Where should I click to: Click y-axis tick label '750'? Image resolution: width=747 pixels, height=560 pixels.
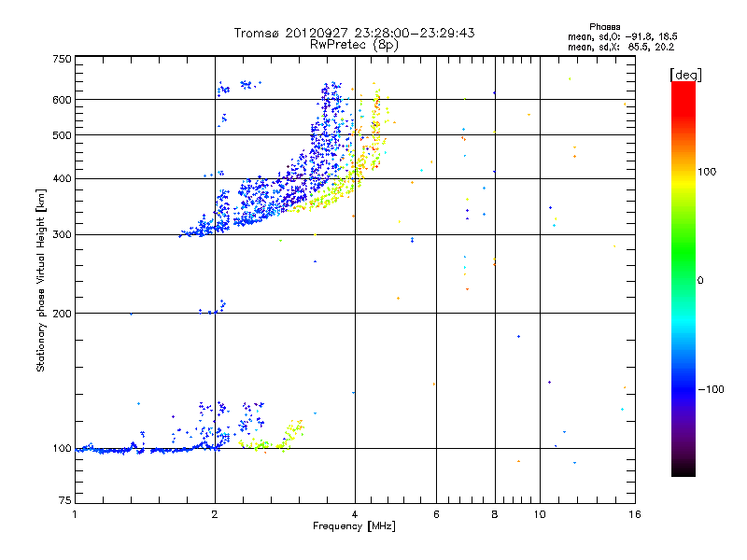[x=62, y=59]
